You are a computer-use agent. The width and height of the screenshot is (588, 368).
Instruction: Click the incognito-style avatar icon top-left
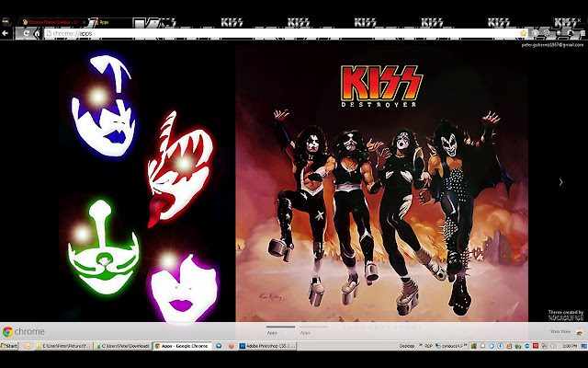(6, 22)
